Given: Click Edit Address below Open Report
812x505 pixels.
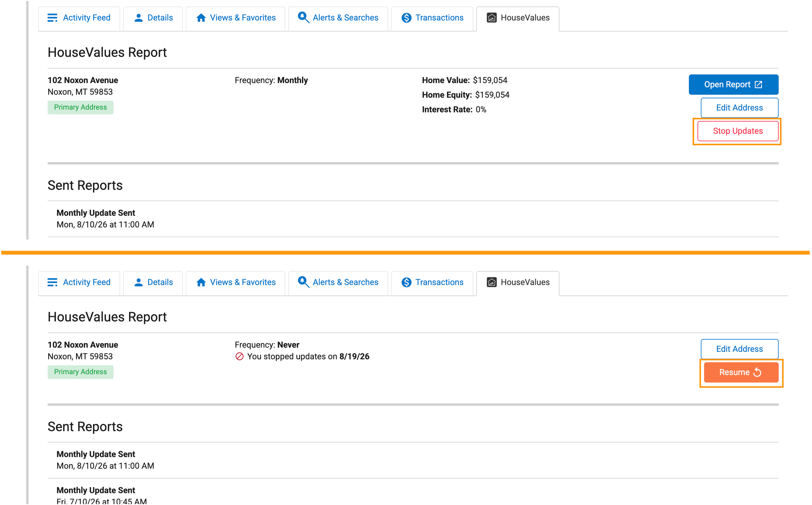Looking at the screenshot, I should tap(740, 107).
